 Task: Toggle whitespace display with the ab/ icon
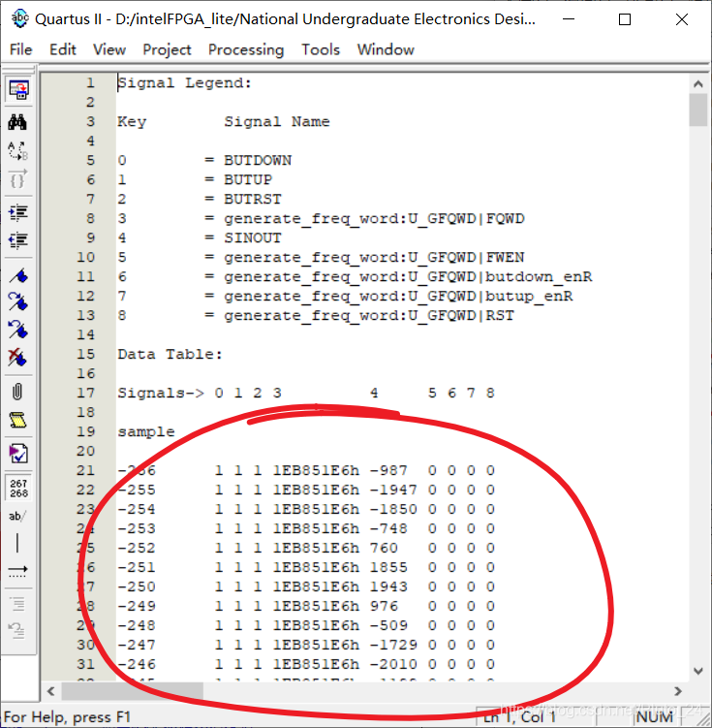coord(17,516)
